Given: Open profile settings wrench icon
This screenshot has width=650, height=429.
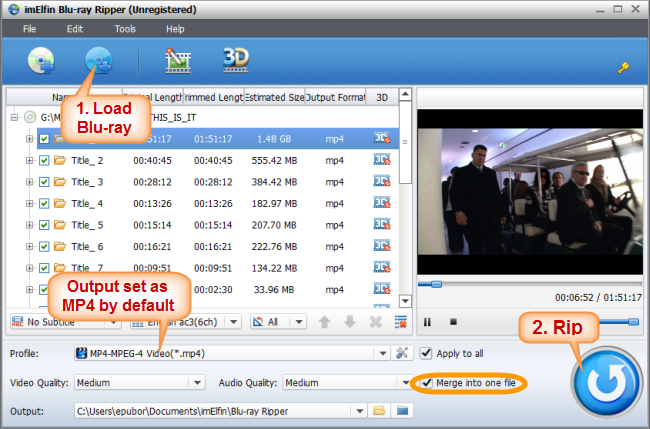Looking at the screenshot, I should pyautogui.click(x=402, y=353).
